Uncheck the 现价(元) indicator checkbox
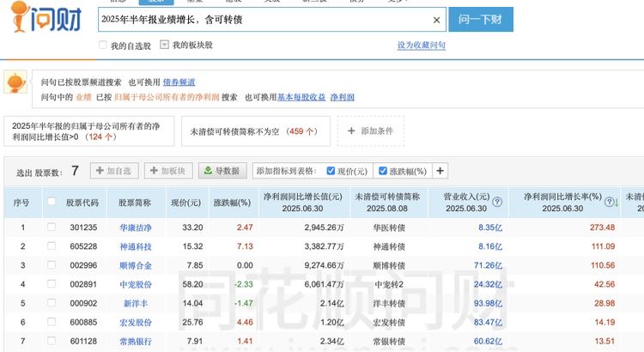Viewport: 644px width, 352px height. coord(331,171)
